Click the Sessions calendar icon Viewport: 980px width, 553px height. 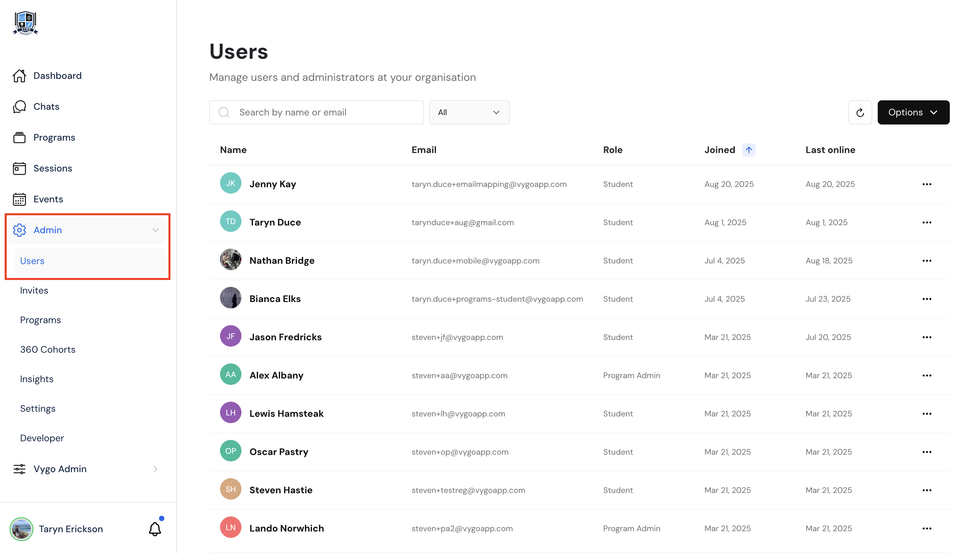click(19, 168)
